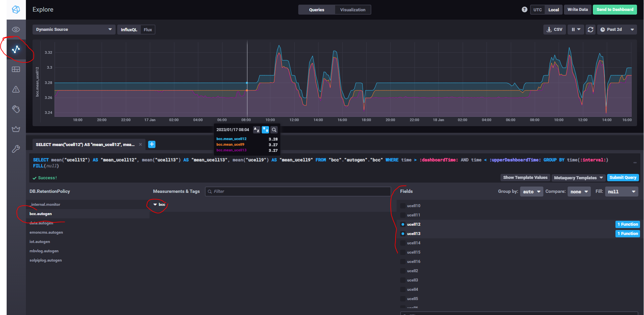
Task: Open the Alerting triangle icon in sidebar
Action: coord(16,89)
